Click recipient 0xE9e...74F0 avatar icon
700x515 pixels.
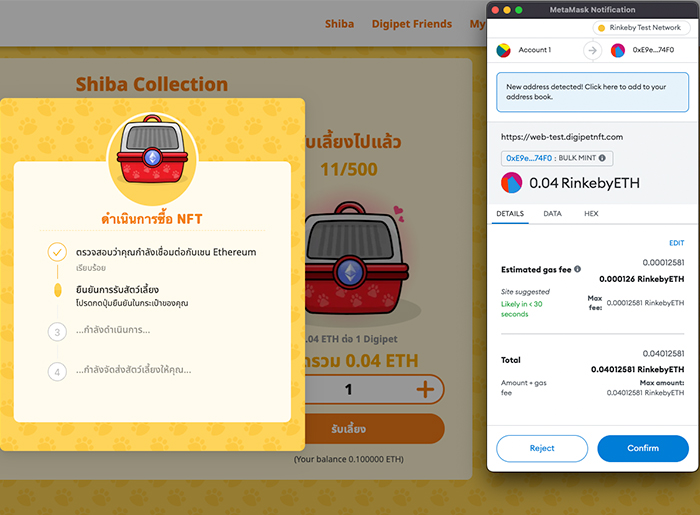(x=618, y=50)
